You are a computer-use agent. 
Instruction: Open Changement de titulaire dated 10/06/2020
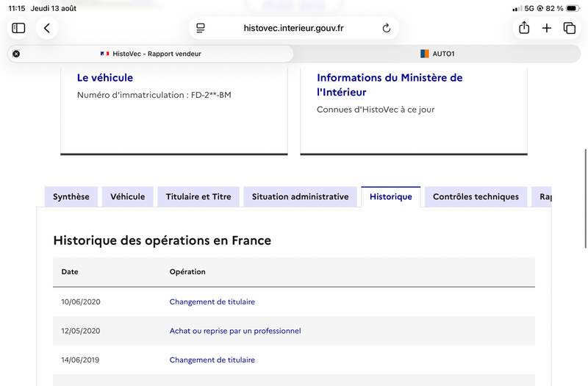click(212, 301)
